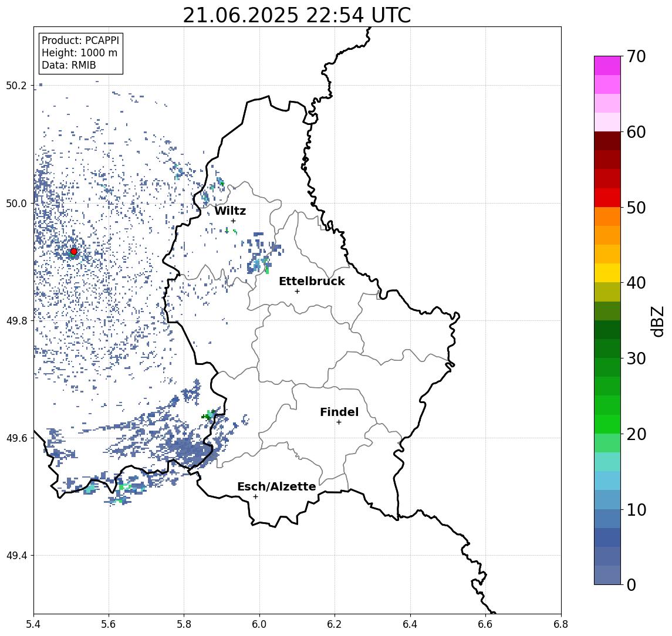Click the 'Height: 1000 m' info line
This screenshot has height=636, width=672.
point(79,53)
